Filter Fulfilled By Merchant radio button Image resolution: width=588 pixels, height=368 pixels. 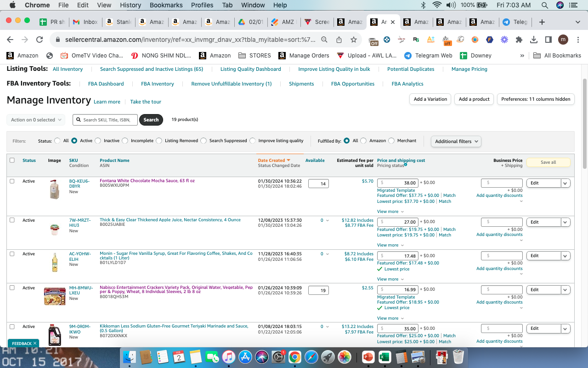392,141
